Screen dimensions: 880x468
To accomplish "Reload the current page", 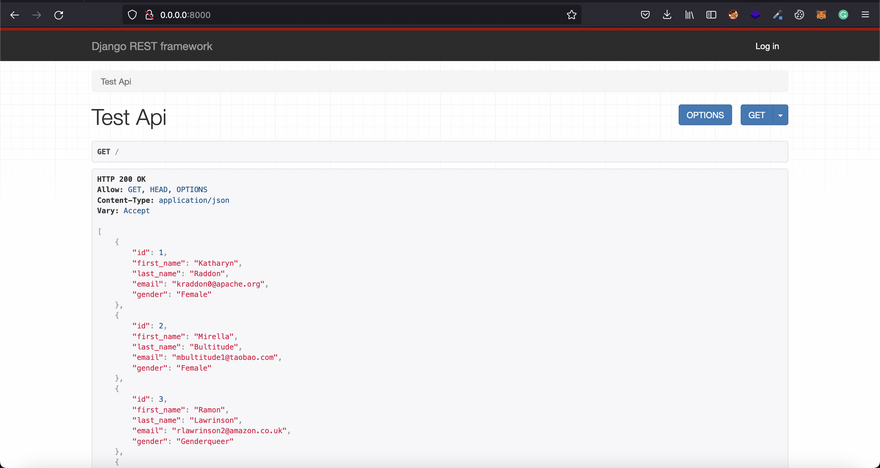I will click(59, 15).
